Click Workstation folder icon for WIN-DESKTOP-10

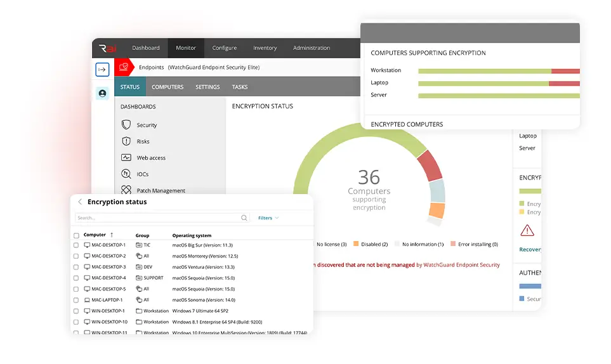pos(139,322)
